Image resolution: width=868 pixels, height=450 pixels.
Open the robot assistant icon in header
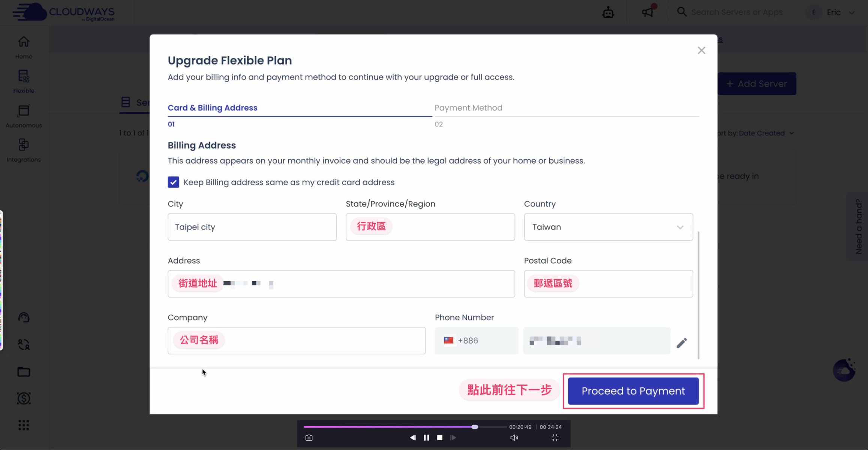tap(608, 12)
